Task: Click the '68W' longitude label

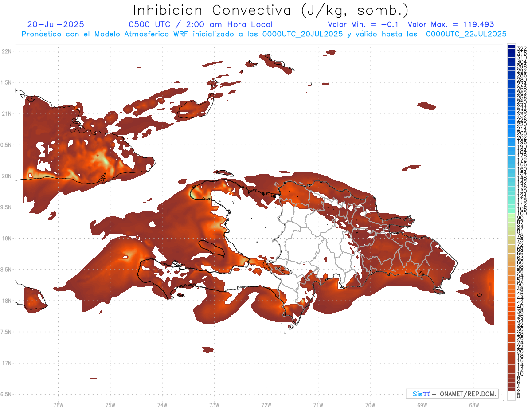Action: 474,405
